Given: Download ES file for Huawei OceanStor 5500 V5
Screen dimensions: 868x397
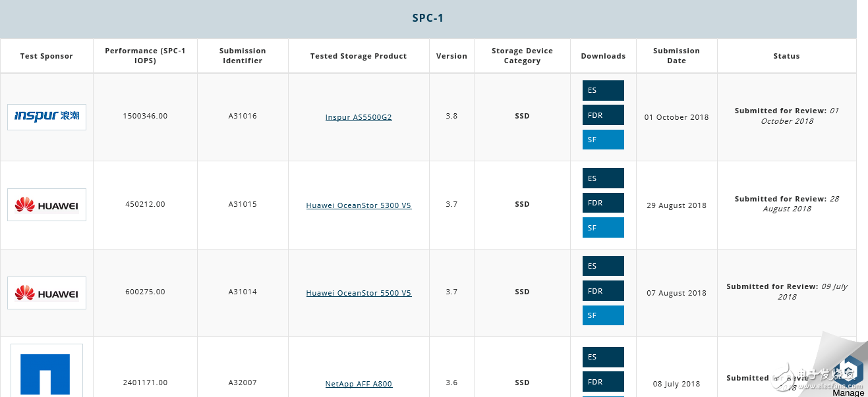Looking at the screenshot, I should (x=602, y=266).
